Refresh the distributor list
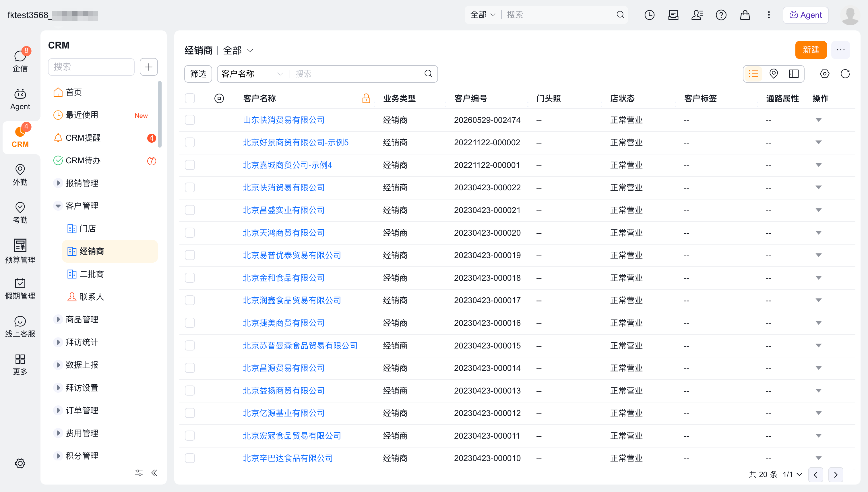 tap(845, 74)
